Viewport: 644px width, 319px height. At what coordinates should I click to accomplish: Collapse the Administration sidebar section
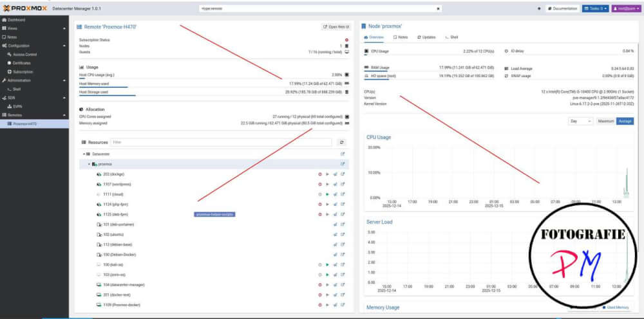click(x=64, y=80)
